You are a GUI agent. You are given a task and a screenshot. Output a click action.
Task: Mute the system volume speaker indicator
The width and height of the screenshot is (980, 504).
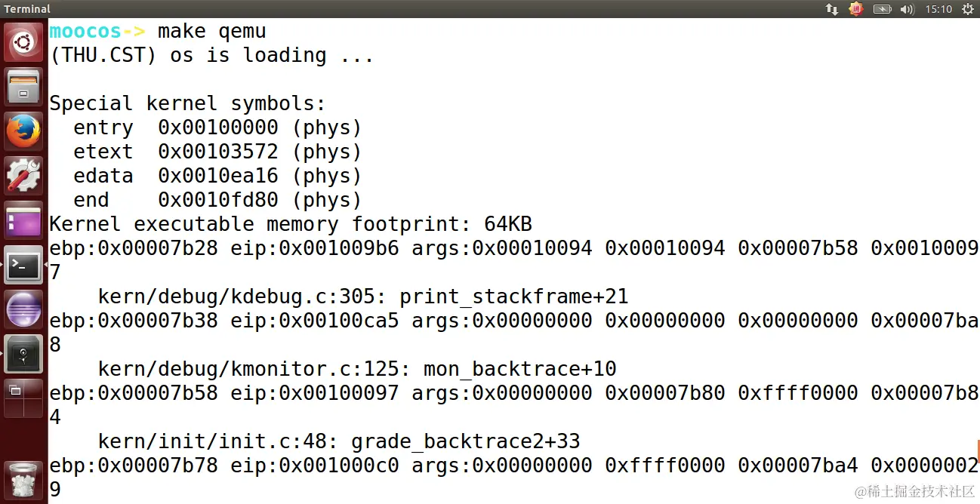click(908, 9)
